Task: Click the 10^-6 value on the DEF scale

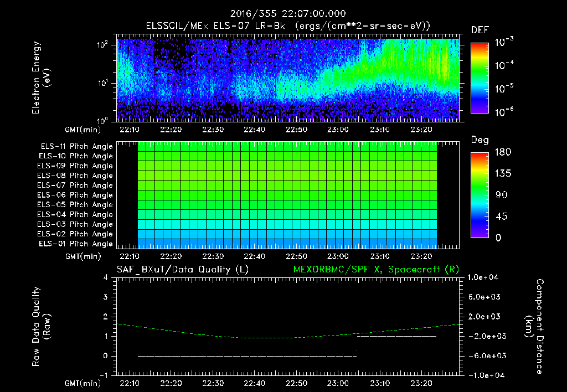Action: point(504,111)
